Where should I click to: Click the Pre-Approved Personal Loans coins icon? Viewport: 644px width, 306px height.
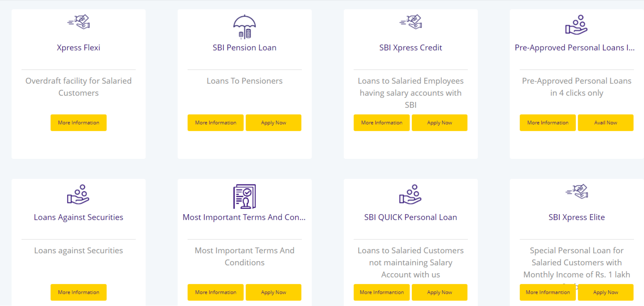click(x=576, y=25)
